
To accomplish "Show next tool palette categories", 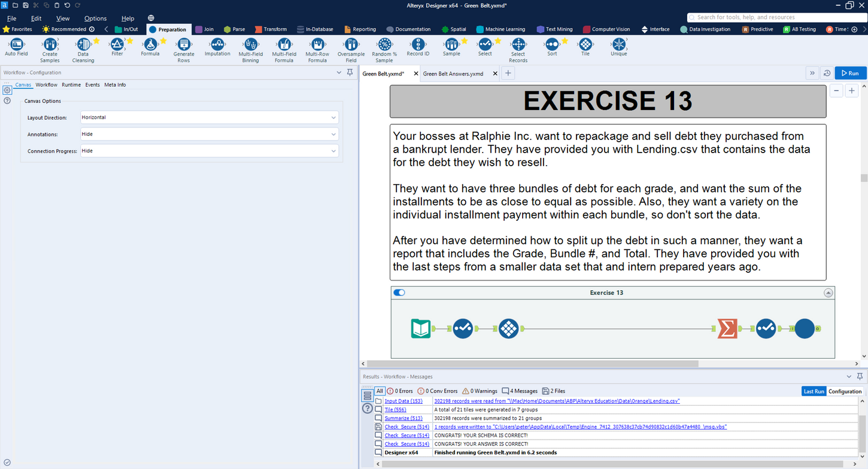I will point(864,29).
